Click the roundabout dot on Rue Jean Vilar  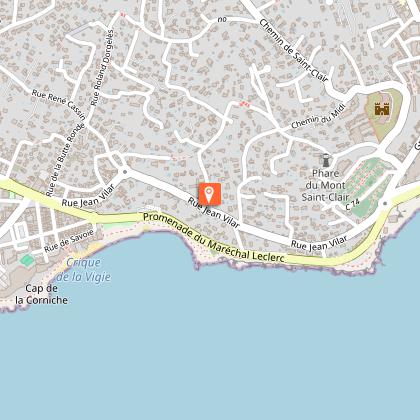click(125, 172)
